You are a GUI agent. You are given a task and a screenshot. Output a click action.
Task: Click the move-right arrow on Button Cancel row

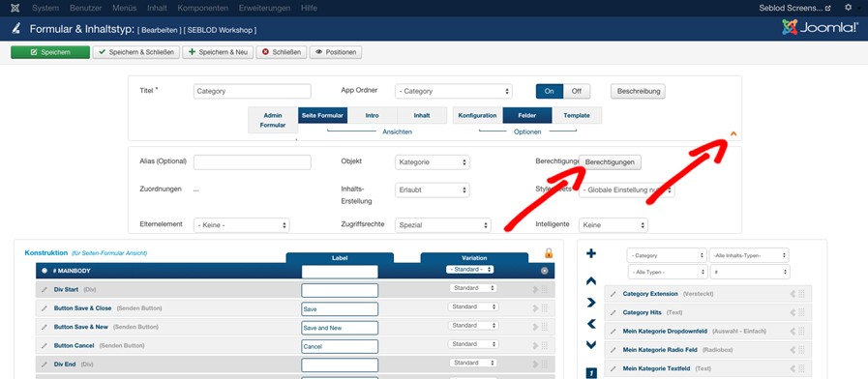coord(535,345)
